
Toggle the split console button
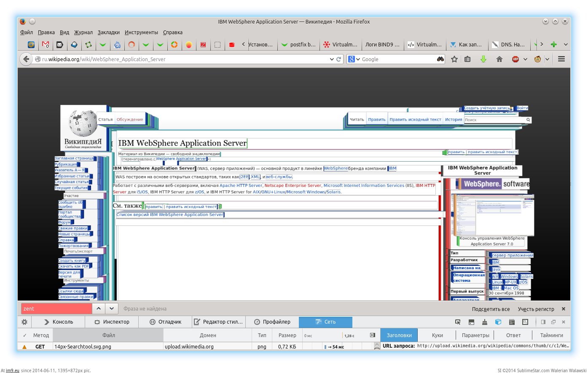pos(471,322)
